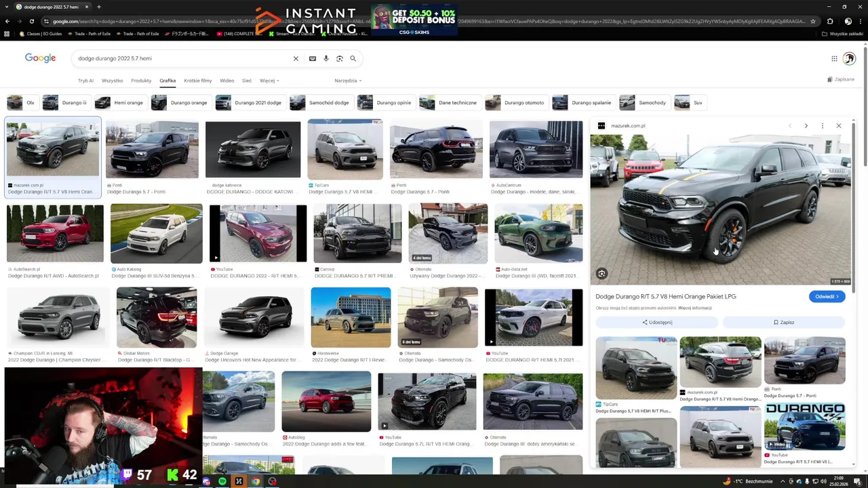
Task: Open site information icon in address bar
Action: click(x=46, y=21)
